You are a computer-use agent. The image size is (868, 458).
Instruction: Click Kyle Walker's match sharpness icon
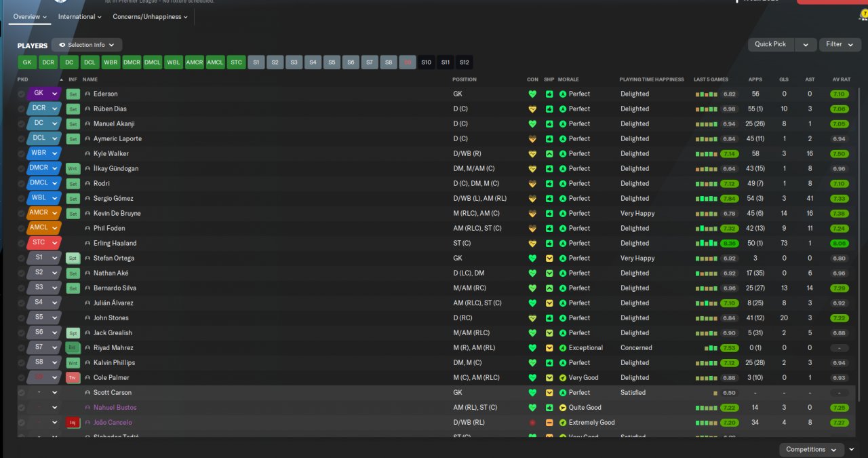click(549, 153)
